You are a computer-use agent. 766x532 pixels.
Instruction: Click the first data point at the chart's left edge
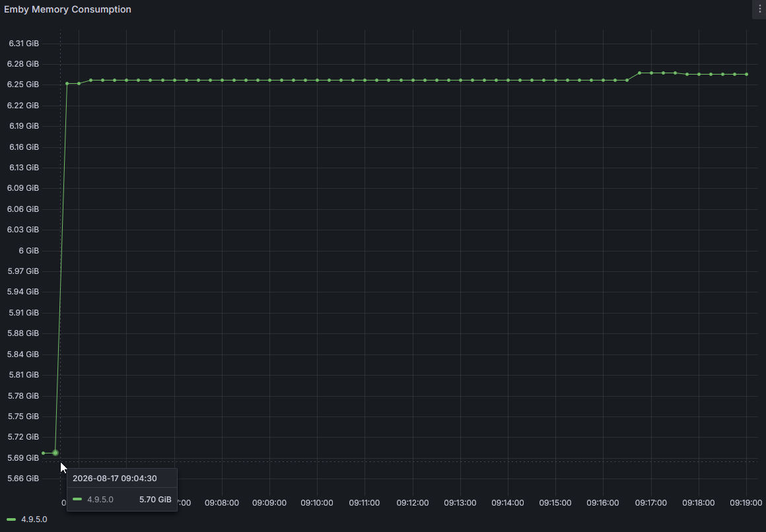pyautogui.click(x=44, y=453)
